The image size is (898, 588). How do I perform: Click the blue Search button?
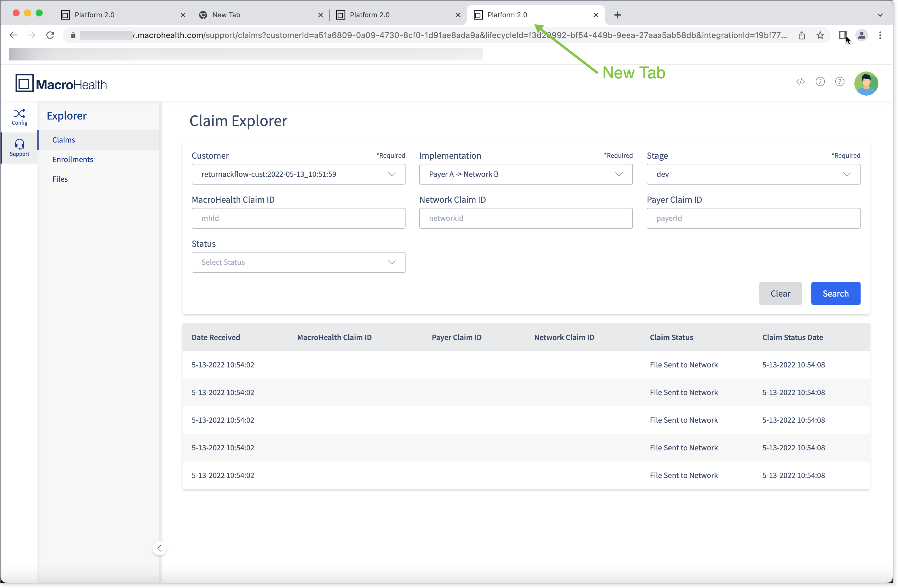click(835, 294)
